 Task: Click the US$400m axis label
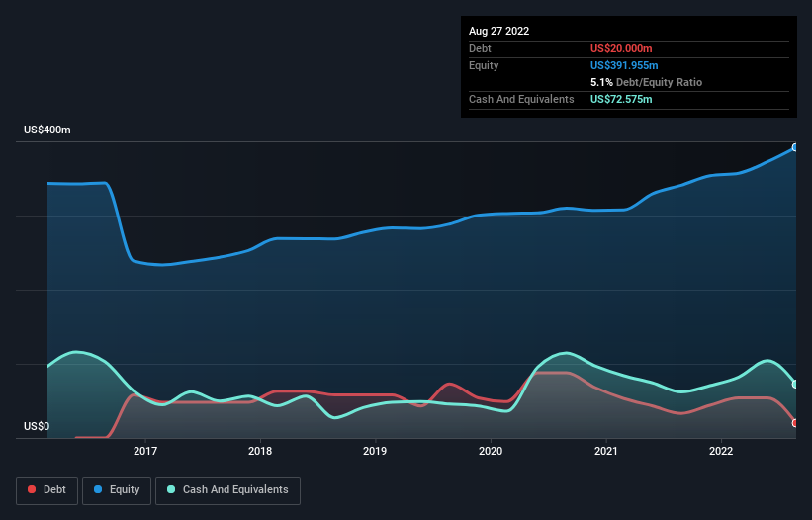pos(47,130)
